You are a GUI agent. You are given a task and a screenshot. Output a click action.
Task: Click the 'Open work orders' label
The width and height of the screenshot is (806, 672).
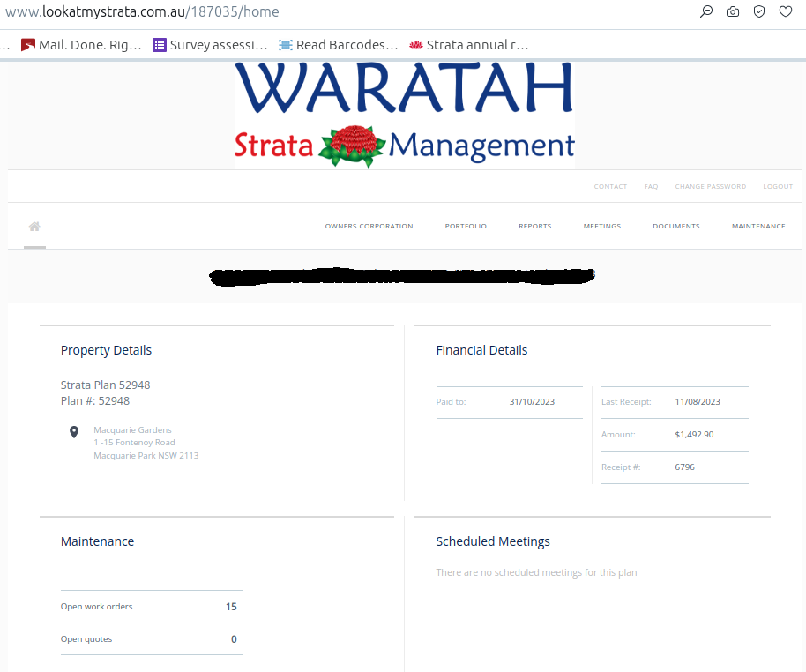pos(97,607)
